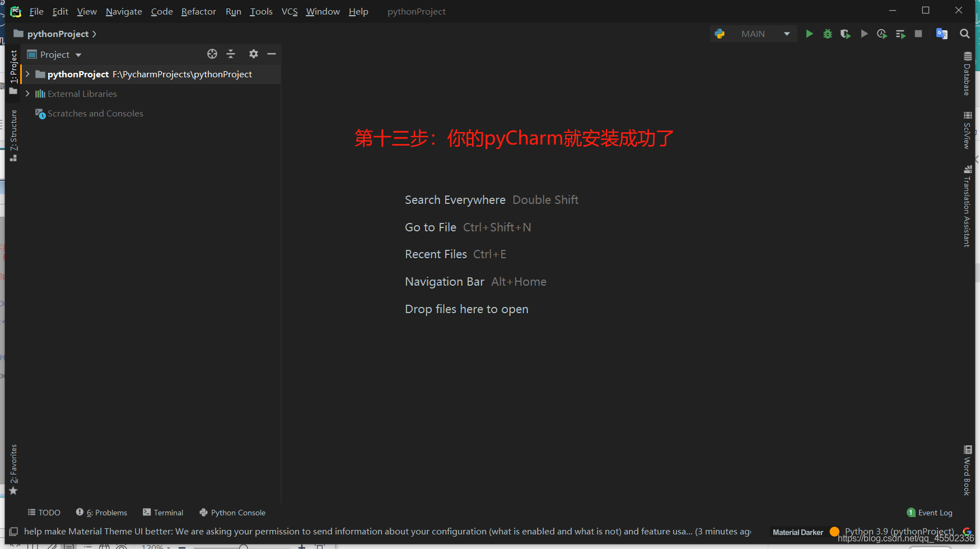Collapse all nodes in Project panel
Image resolution: width=980 pixels, height=549 pixels.
click(x=231, y=54)
